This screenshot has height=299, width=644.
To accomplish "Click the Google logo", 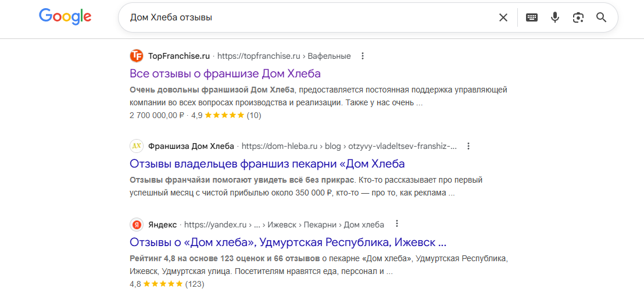I will click(x=65, y=17).
